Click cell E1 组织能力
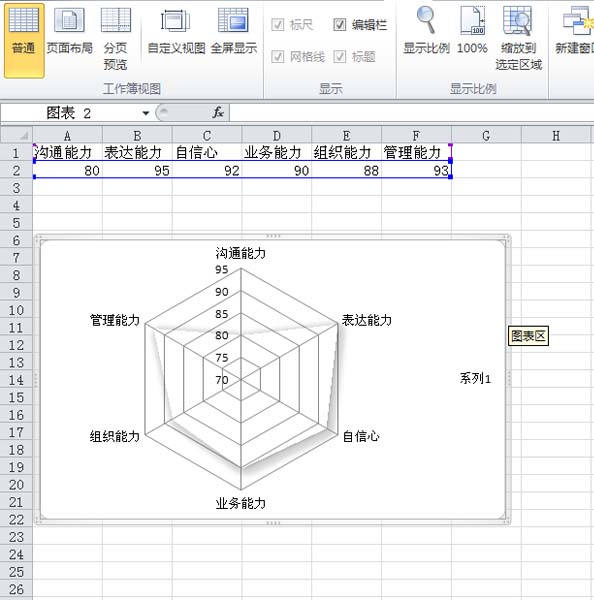 point(346,152)
